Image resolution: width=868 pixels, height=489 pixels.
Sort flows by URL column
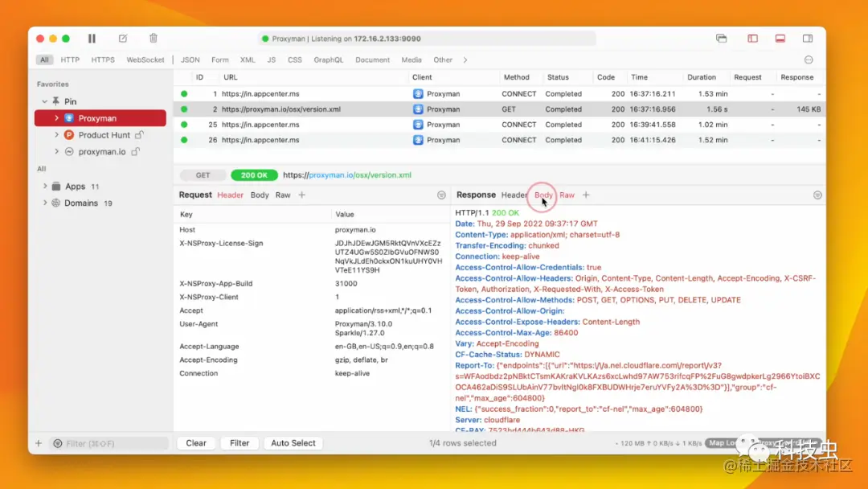231,77
